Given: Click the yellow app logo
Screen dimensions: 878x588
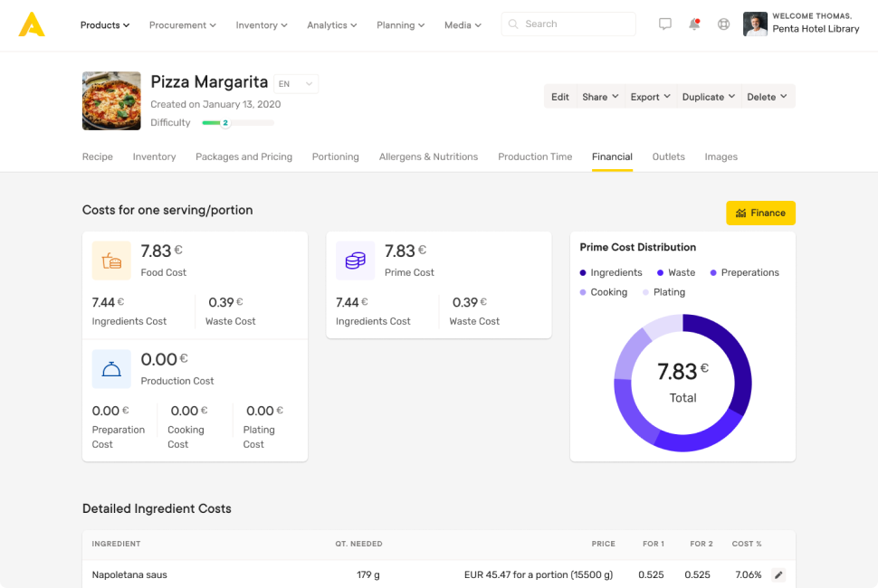Looking at the screenshot, I should [x=32, y=24].
